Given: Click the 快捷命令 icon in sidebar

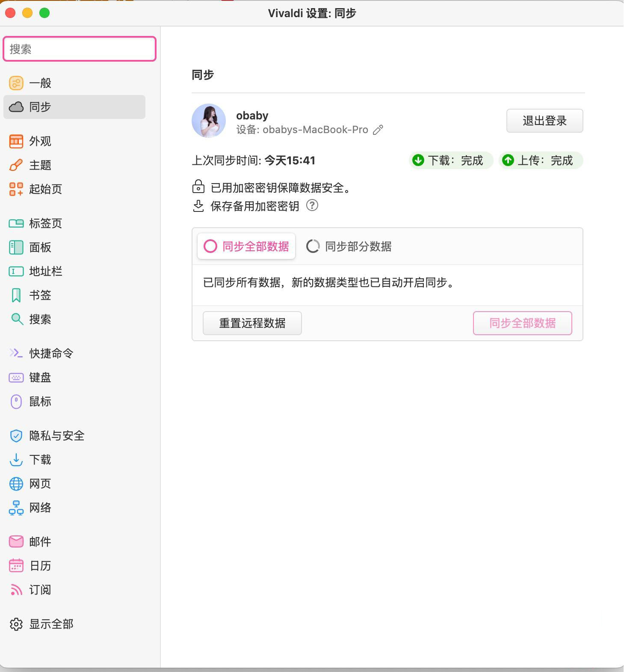Looking at the screenshot, I should click(16, 354).
